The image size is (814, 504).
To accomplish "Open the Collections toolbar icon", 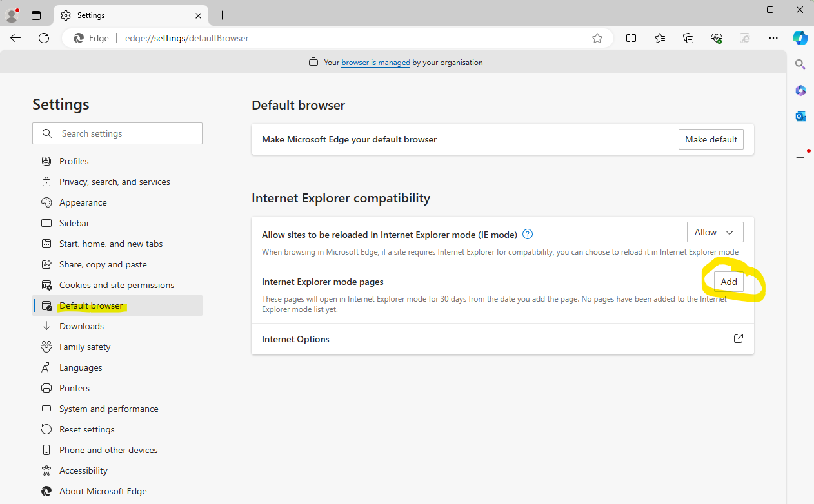I will pyautogui.click(x=688, y=38).
